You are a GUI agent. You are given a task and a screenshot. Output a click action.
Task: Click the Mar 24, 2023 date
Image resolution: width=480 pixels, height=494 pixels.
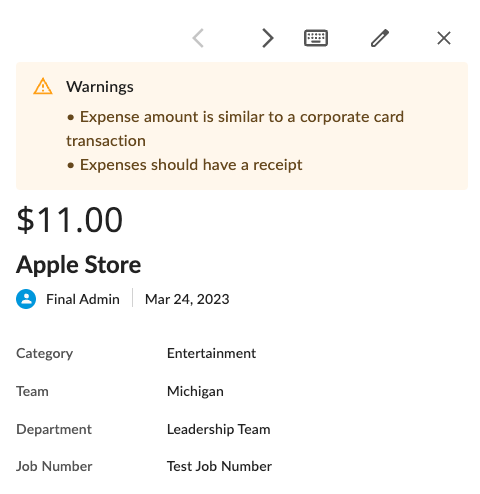point(187,299)
